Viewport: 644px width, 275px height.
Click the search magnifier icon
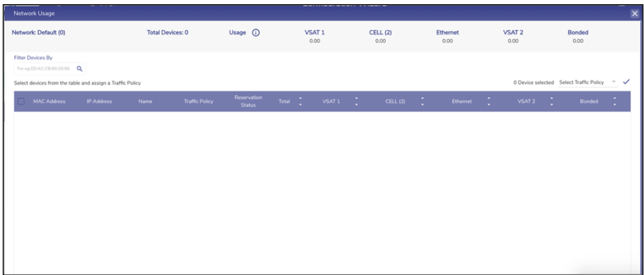tap(79, 68)
